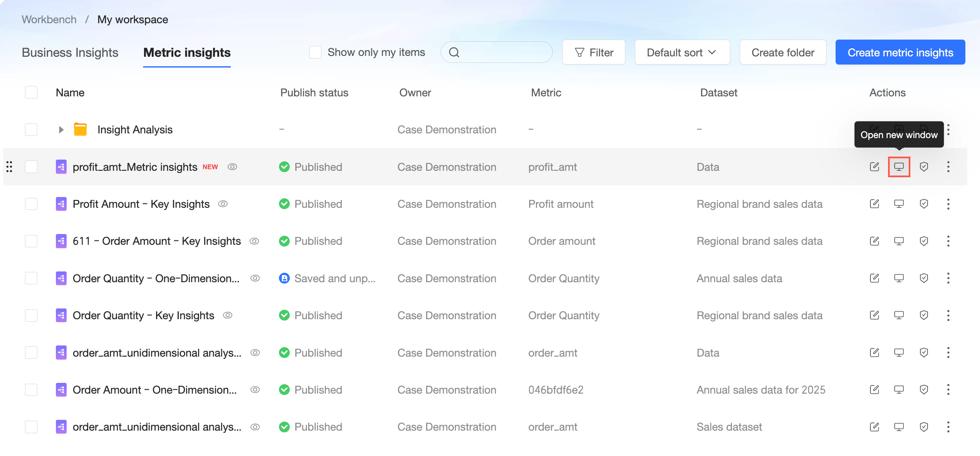The width and height of the screenshot is (980, 456).
Task: Click shield icon in 611 - Order Amount row
Action: click(924, 241)
